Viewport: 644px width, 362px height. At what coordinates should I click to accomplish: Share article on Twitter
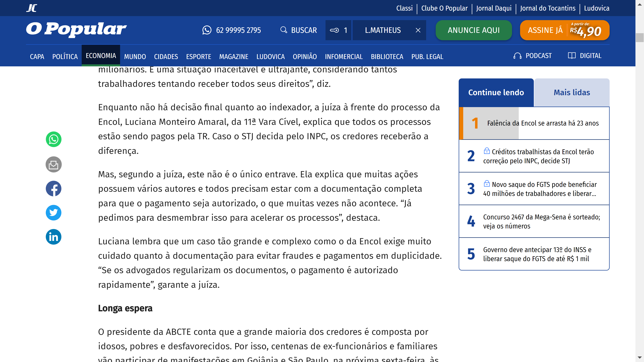tap(53, 213)
